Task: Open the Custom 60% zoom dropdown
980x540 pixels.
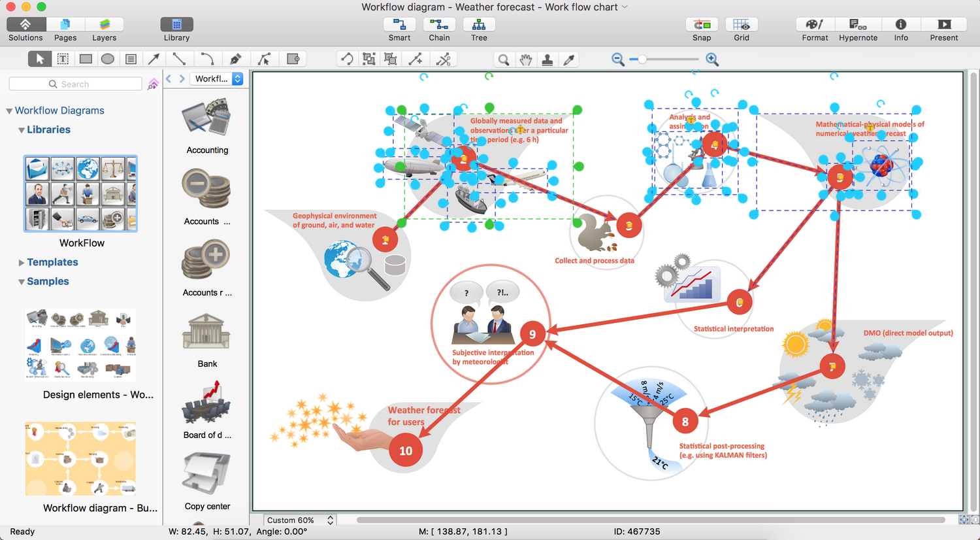Action: pyautogui.click(x=300, y=520)
